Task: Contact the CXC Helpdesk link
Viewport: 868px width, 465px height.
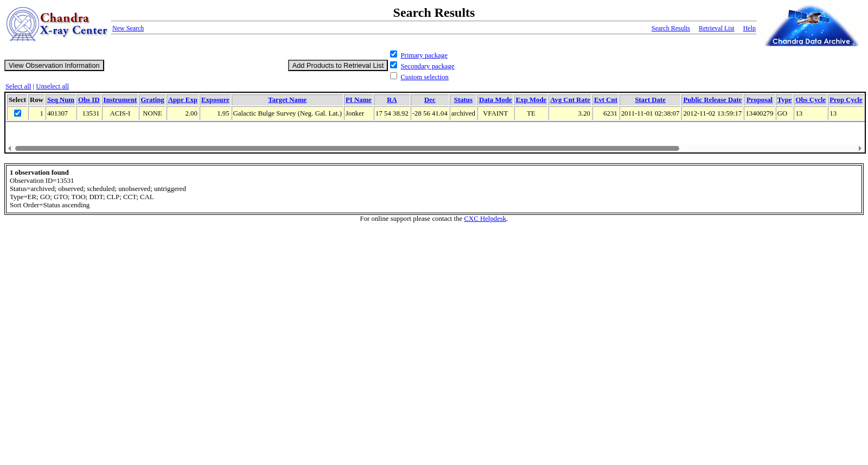Action: pos(485,219)
